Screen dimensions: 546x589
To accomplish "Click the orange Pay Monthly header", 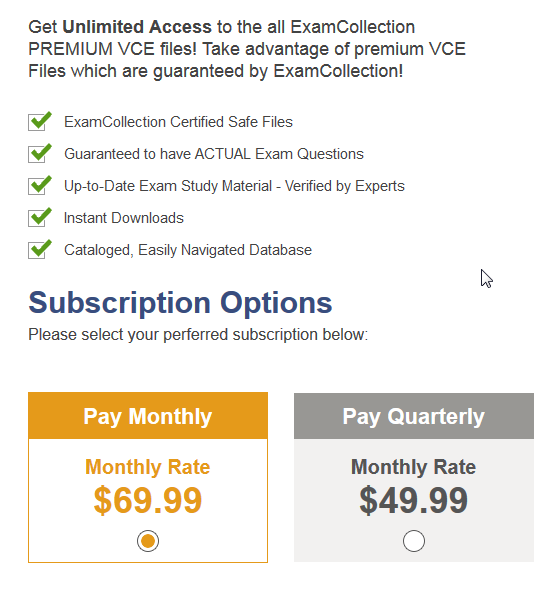I will pyautogui.click(x=148, y=416).
